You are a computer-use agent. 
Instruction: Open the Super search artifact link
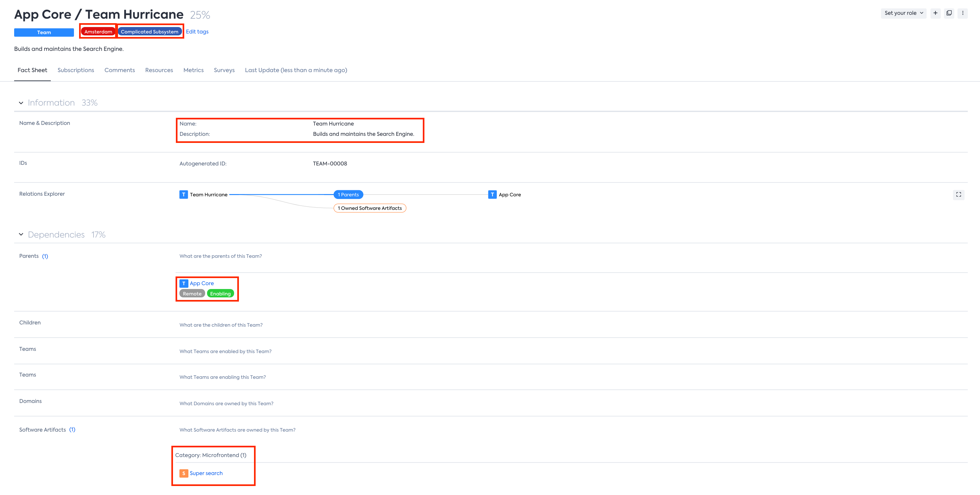pyautogui.click(x=206, y=473)
